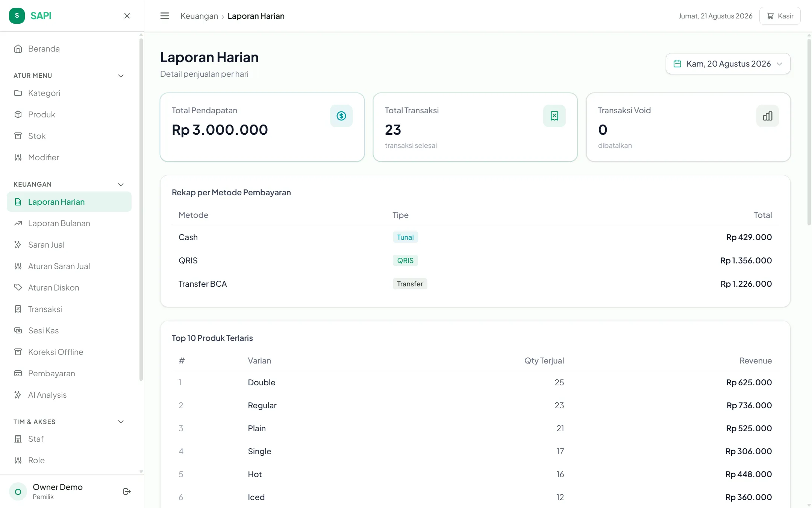
Task: Open Transaksi page in sidebar
Action: (x=69, y=309)
